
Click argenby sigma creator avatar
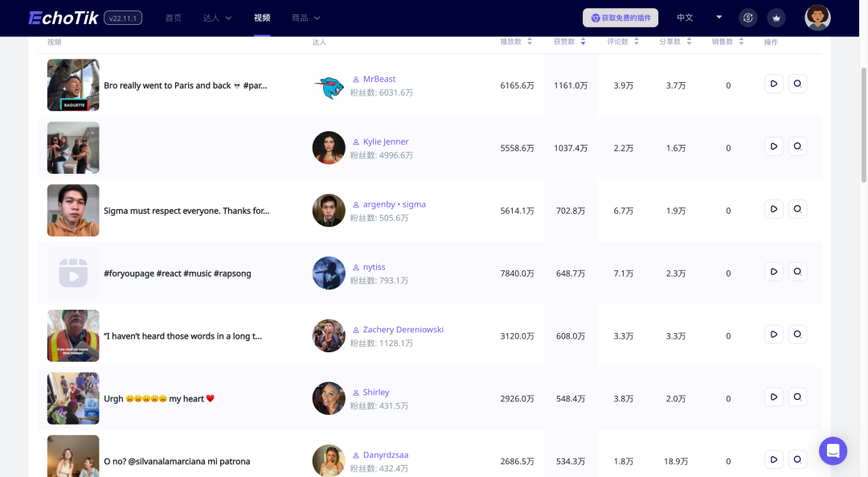[329, 211]
